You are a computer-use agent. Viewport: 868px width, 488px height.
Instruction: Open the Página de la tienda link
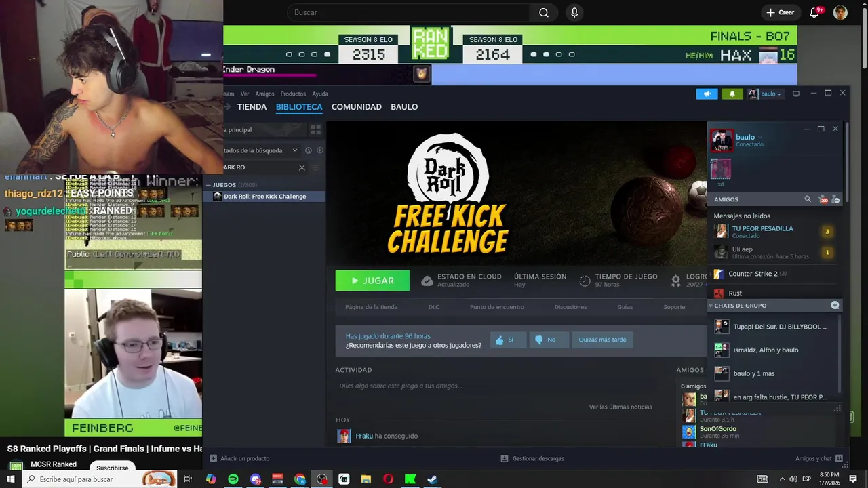pyautogui.click(x=371, y=307)
